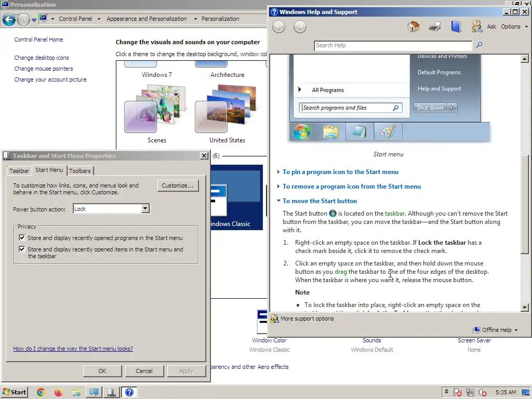The width and height of the screenshot is (532, 399).
Task: Open Browse Help book icon
Action: tap(456, 26)
